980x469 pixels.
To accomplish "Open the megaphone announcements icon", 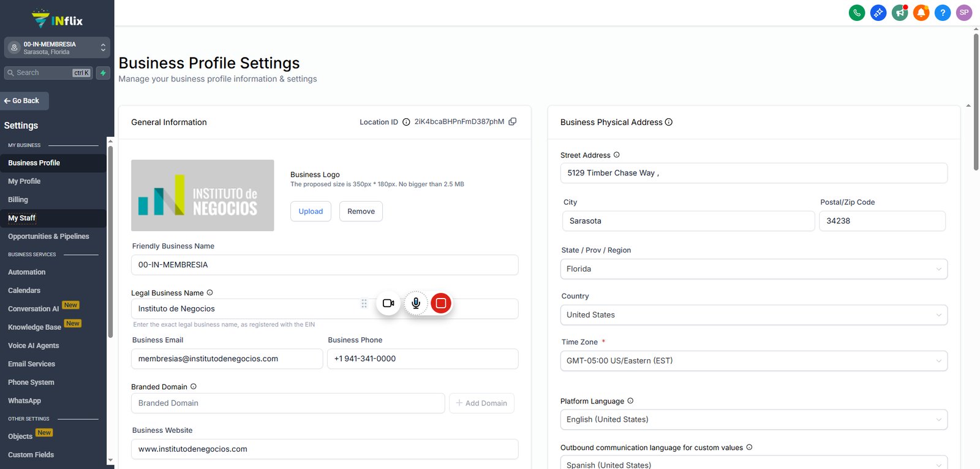I will 900,12.
